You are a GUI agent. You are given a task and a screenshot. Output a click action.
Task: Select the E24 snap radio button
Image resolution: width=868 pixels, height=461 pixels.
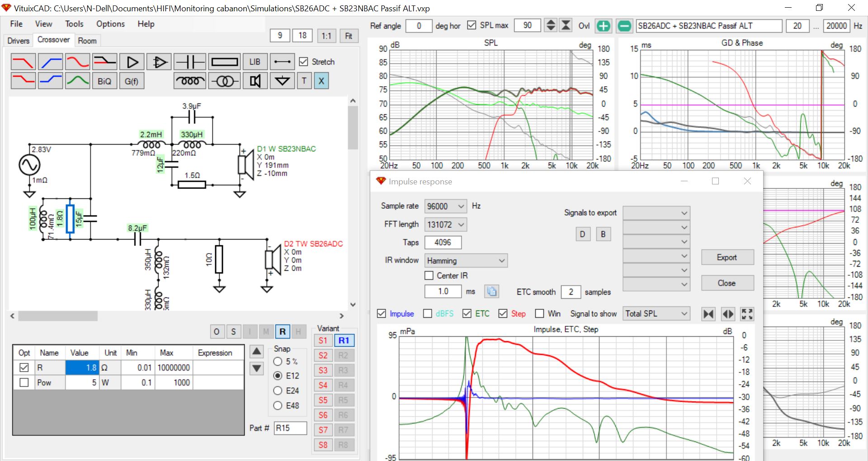pos(278,391)
